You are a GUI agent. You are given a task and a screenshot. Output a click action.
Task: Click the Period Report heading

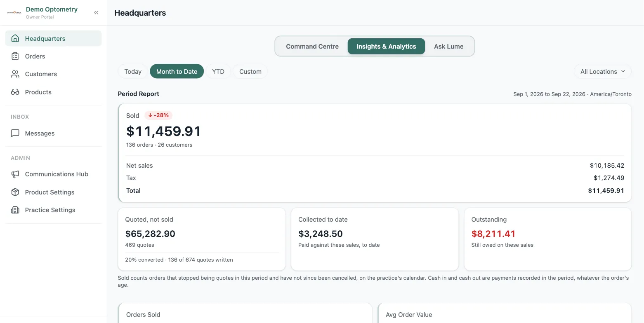point(139,94)
